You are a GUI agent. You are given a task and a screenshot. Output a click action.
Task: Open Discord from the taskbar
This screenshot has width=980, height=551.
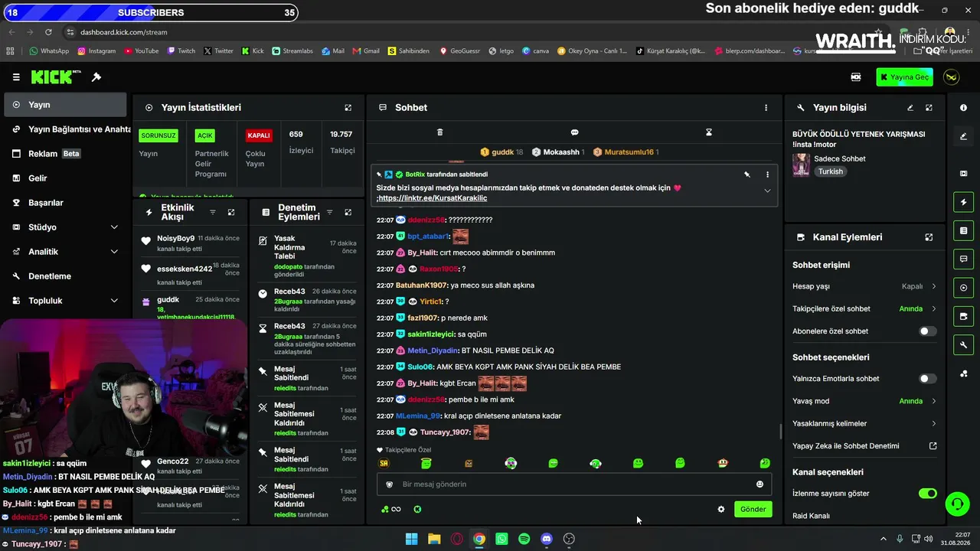pos(546,539)
